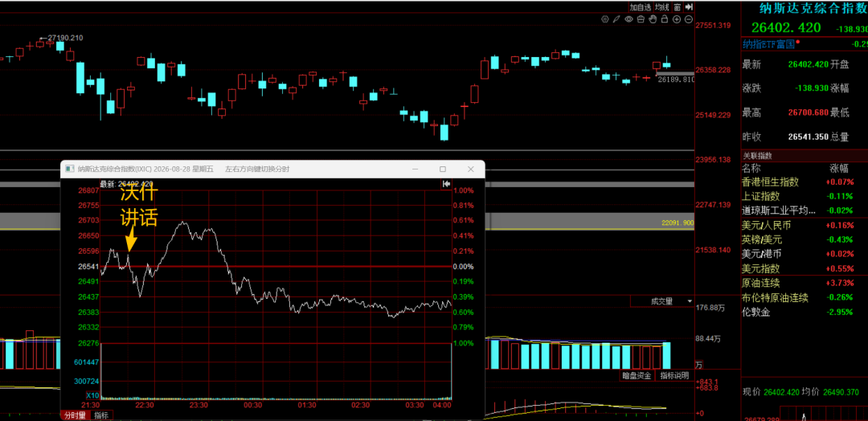Click the 27190.210 high price marker

(65, 38)
